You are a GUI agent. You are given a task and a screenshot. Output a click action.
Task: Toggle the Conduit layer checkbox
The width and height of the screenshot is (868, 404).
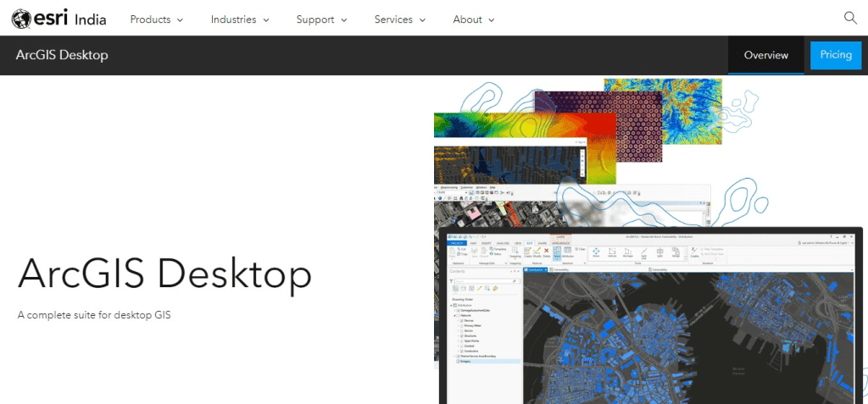point(462,346)
